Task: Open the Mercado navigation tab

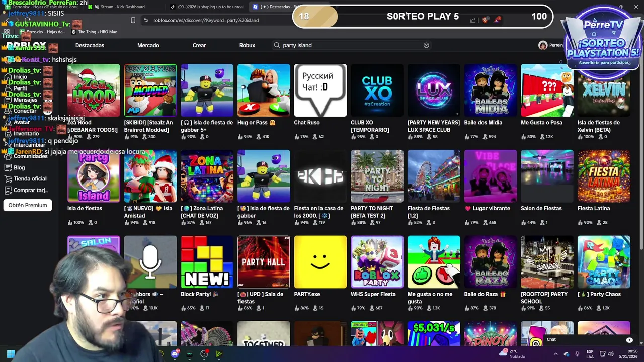Action: (x=148, y=45)
